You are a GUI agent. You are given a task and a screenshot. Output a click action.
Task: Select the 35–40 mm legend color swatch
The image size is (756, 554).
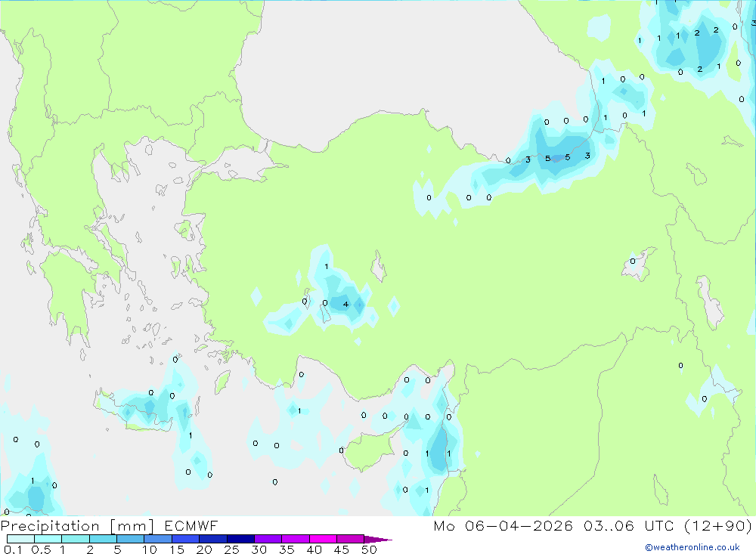(296, 539)
